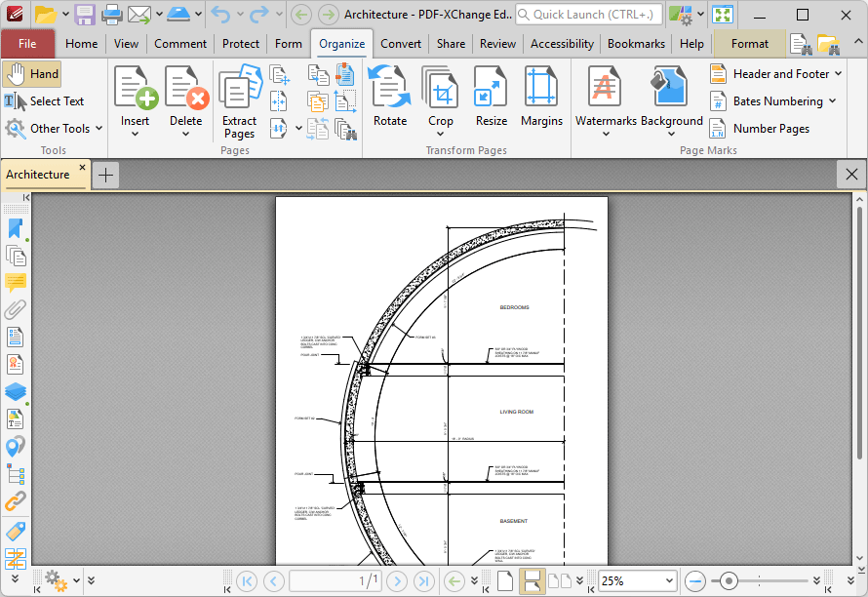Open the Comments pane yellow note icon
The width and height of the screenshot is (868, 597).
16,283
